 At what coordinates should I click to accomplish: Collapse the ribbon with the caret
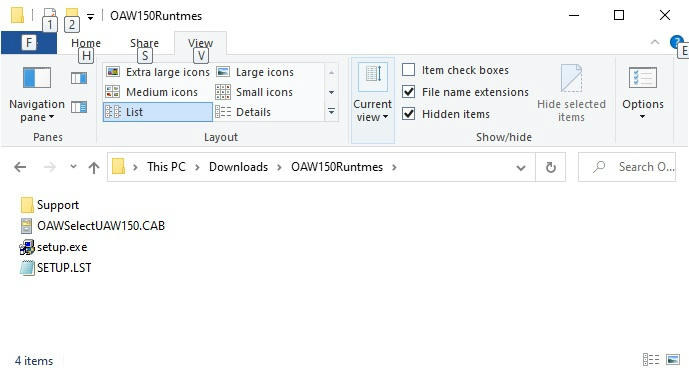pyautogui.click(x=655, y=42)
